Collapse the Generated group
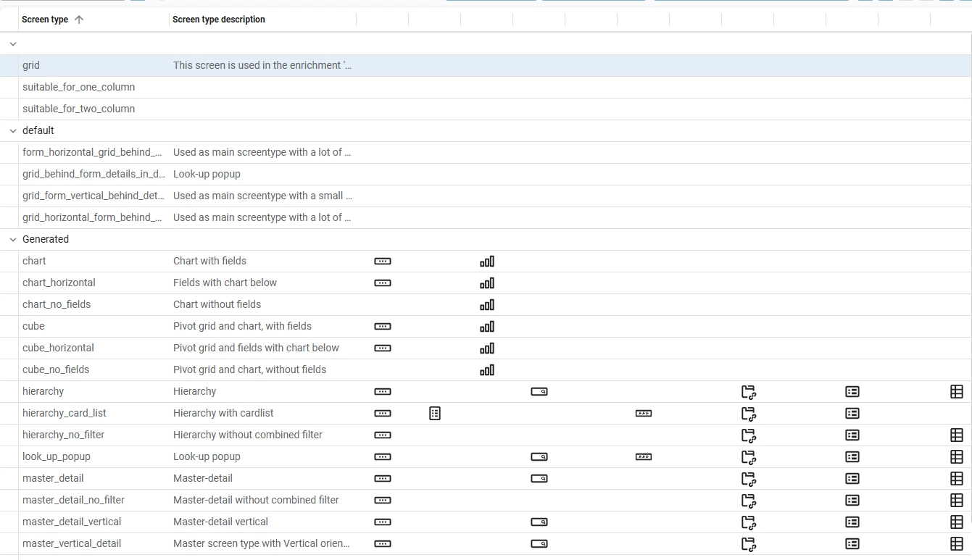The height and width of the screenshot is (560, 972). pyautogui.click(x=13, y=239)
